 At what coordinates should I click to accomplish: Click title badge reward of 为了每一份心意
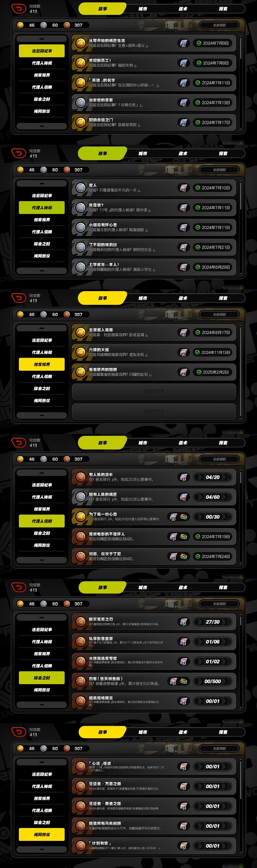click(x=184, y=517)
